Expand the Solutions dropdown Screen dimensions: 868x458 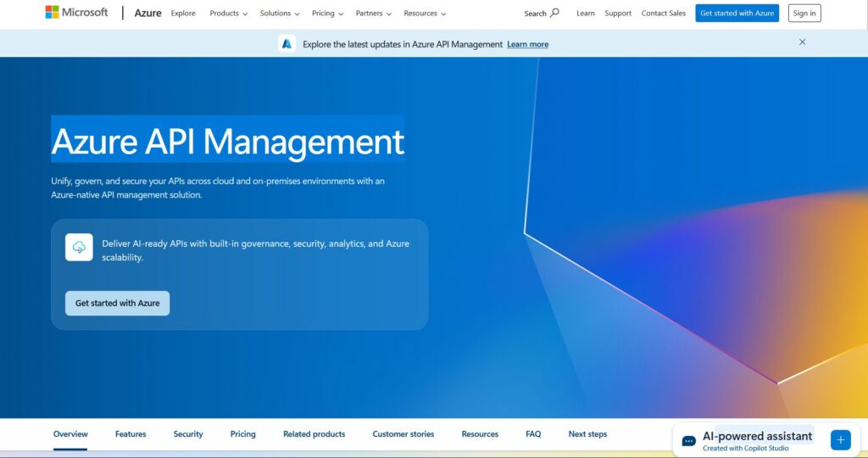[x=280, y=14]
